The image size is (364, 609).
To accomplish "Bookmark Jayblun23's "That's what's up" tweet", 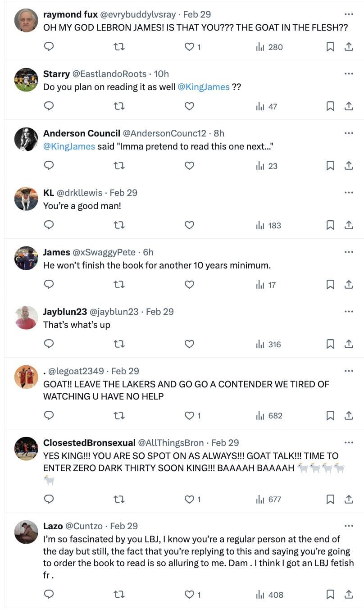I will (330, 344).
